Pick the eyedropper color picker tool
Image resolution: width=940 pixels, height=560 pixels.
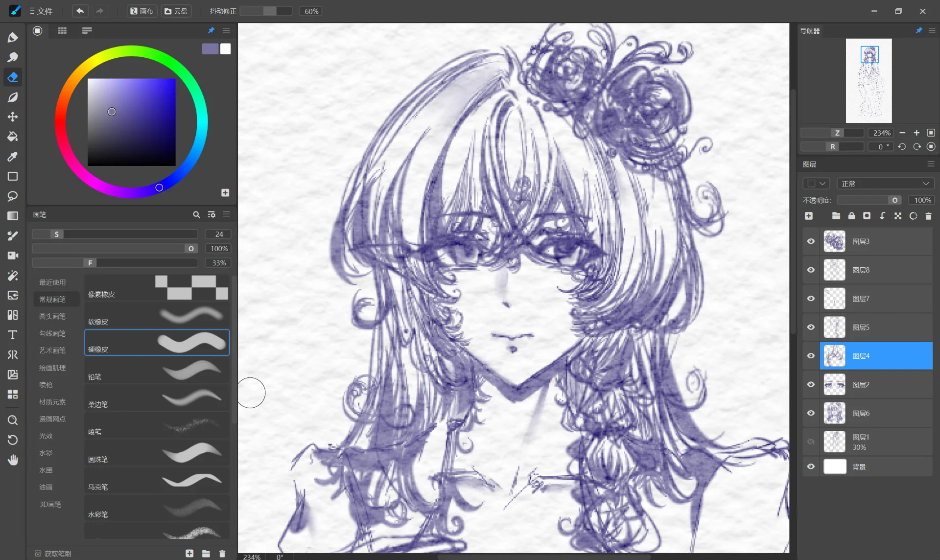pyautogui.click(x=13, y=156)
